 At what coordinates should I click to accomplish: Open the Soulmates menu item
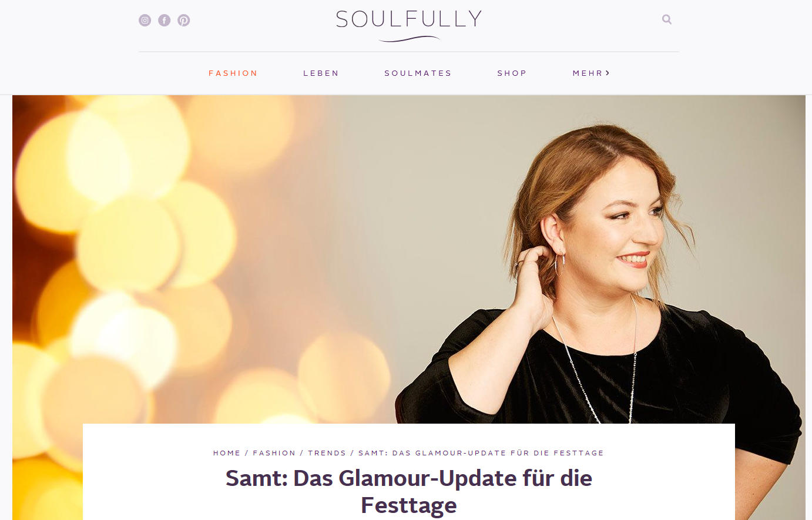coord(418,73)
